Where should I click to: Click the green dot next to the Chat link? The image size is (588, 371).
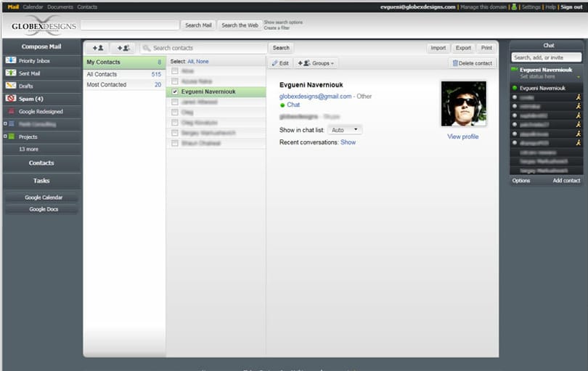(282, 105)
